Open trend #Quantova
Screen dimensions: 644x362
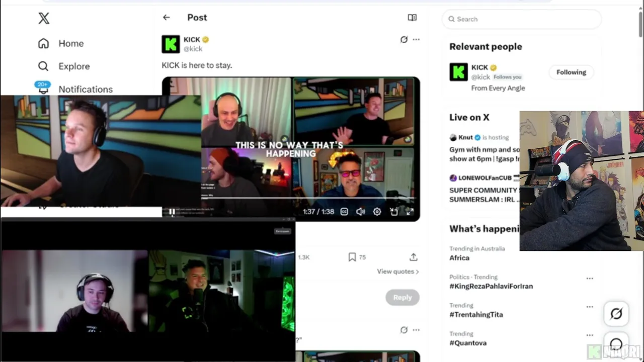(x=468, y=343)
